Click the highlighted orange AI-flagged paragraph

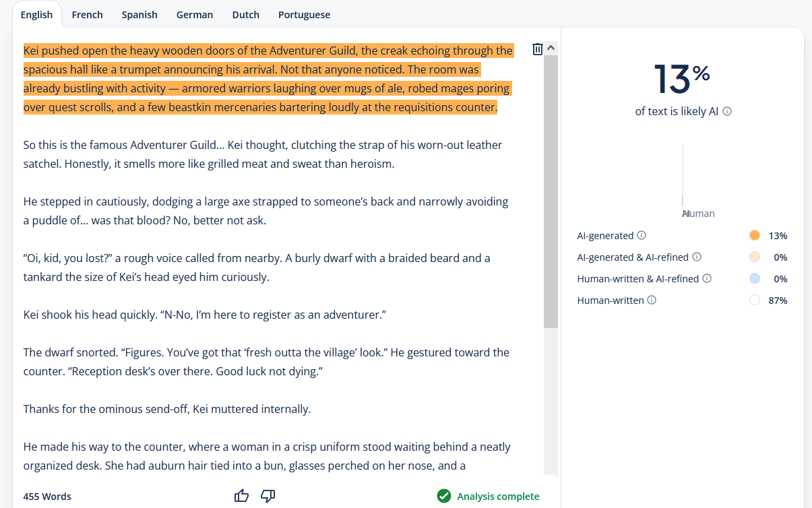268,79
